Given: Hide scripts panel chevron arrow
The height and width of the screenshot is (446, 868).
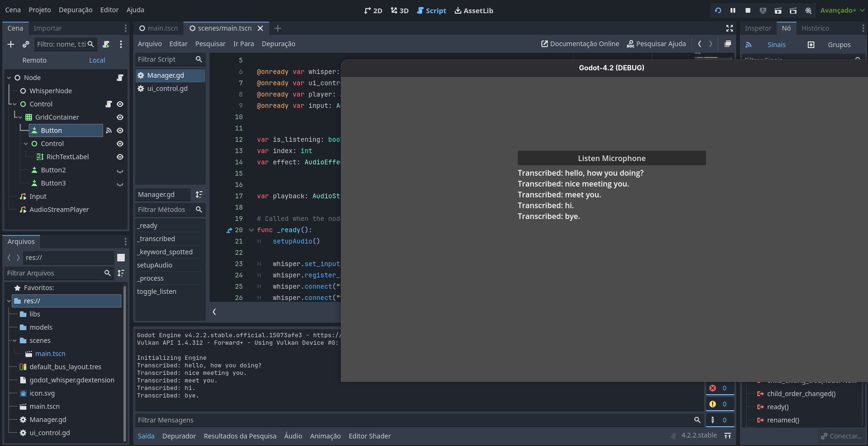Looking at the screenshot, I should (214, 312).
